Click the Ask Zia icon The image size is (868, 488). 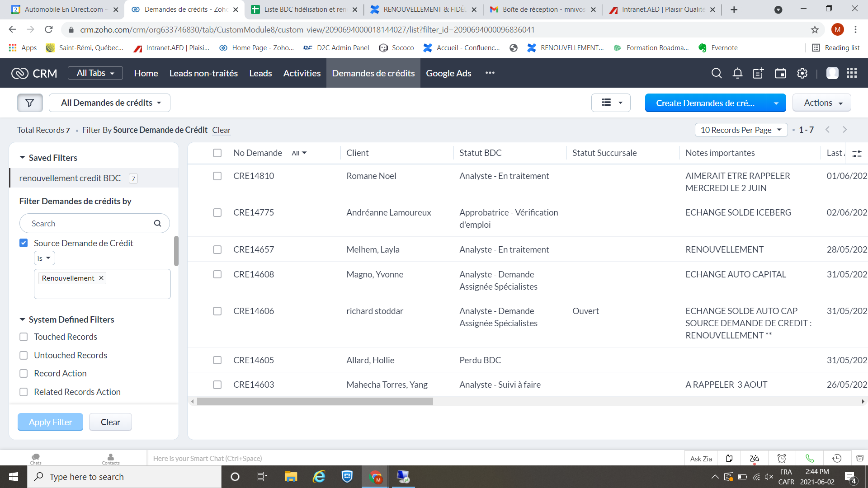pyautogui.click(x=701, y=459)
